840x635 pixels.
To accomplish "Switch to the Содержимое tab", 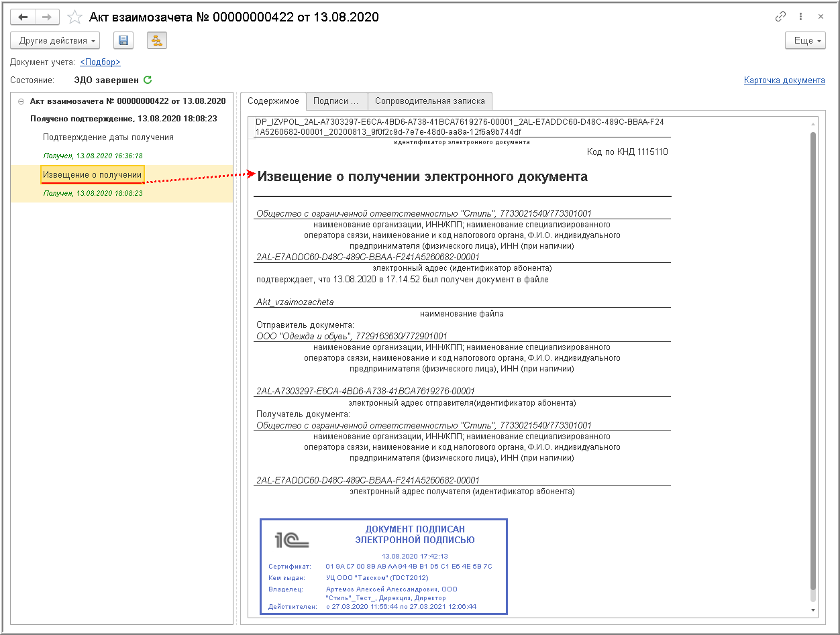I will [273, 101].
